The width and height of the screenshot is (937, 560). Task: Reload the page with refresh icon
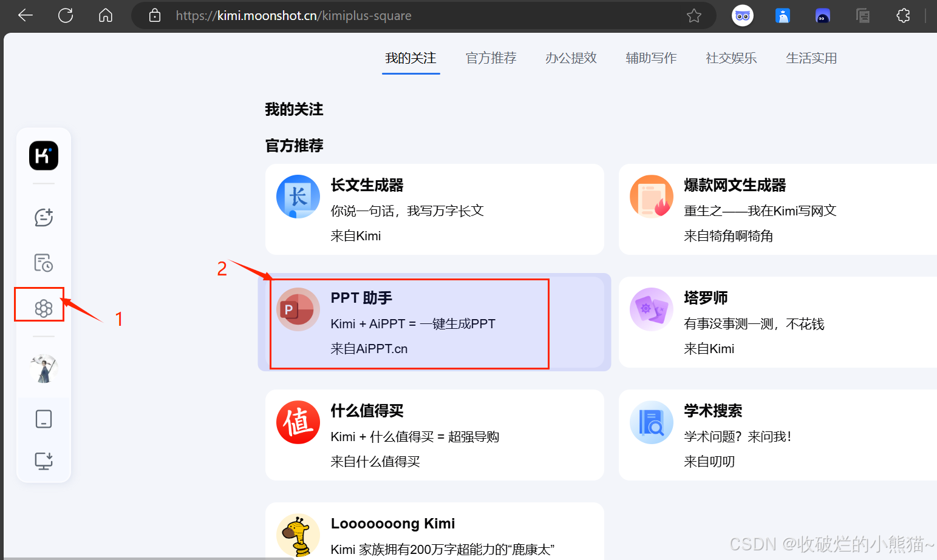click(x=66, y=16)
